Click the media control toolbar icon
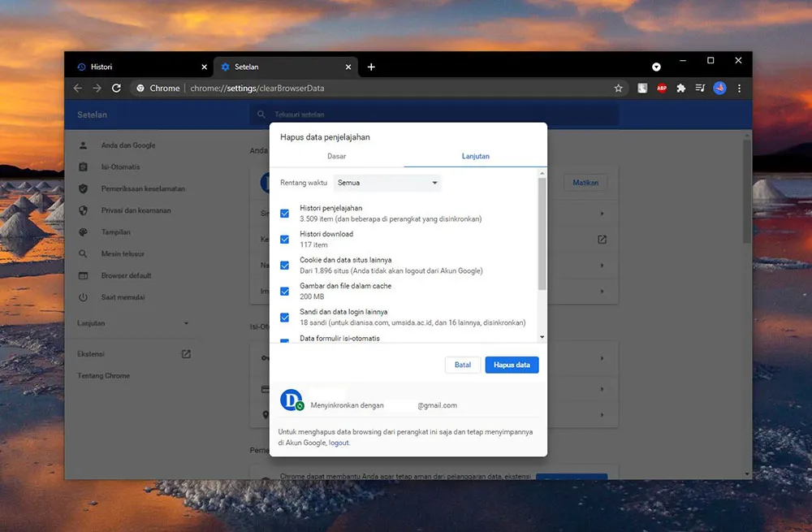Viewport: 812px width, 532px height. point(700,88)
